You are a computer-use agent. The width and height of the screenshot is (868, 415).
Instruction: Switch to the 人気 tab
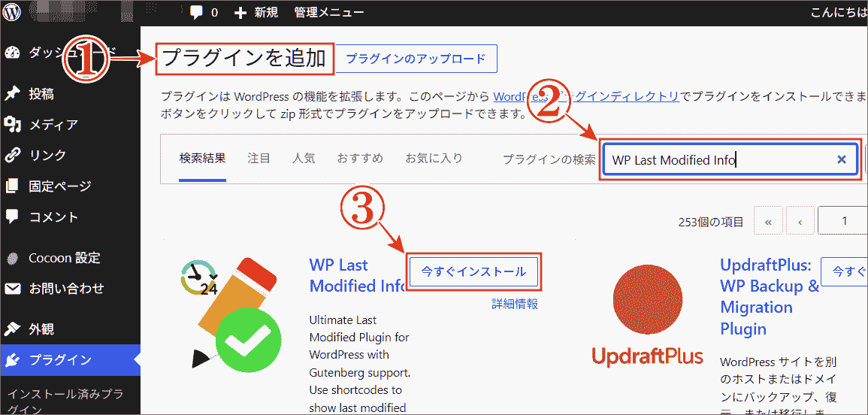[304, 159]
